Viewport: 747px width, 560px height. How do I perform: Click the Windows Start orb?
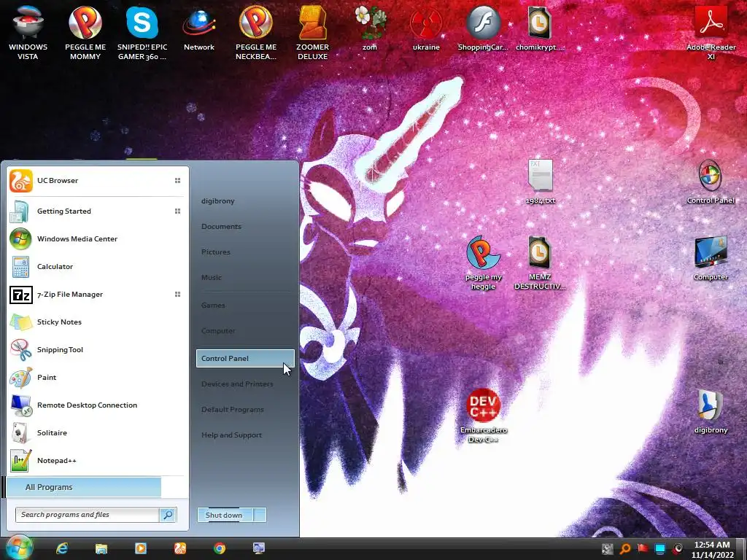pos(19,548)
